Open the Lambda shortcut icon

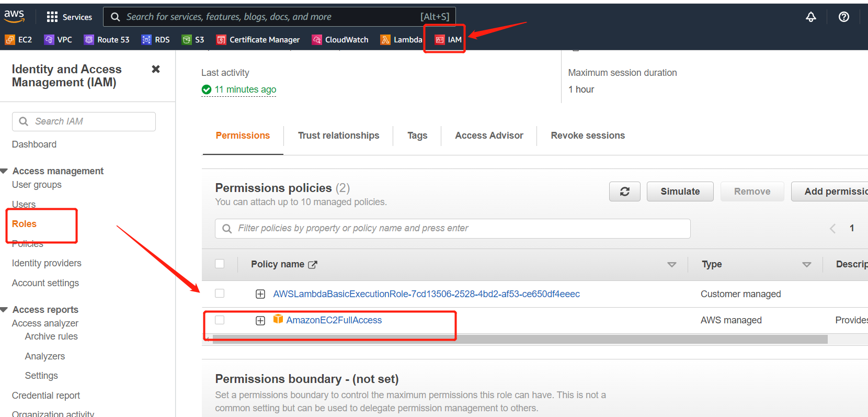click(x=385, y=40)
